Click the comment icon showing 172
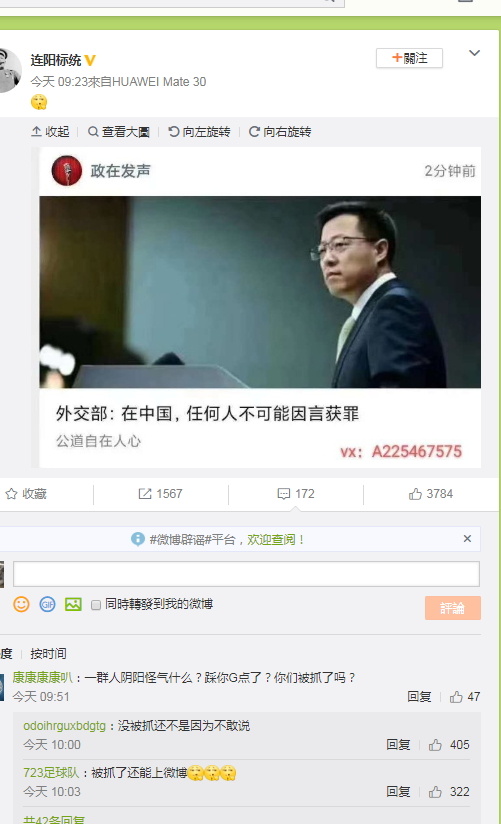Image resolution: width=501 pixels, height=824 pixels. pyautogui.click(x=296, y=493)
